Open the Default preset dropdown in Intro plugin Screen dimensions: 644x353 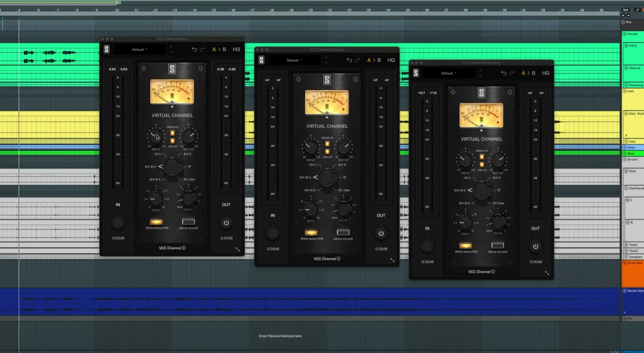140,50
